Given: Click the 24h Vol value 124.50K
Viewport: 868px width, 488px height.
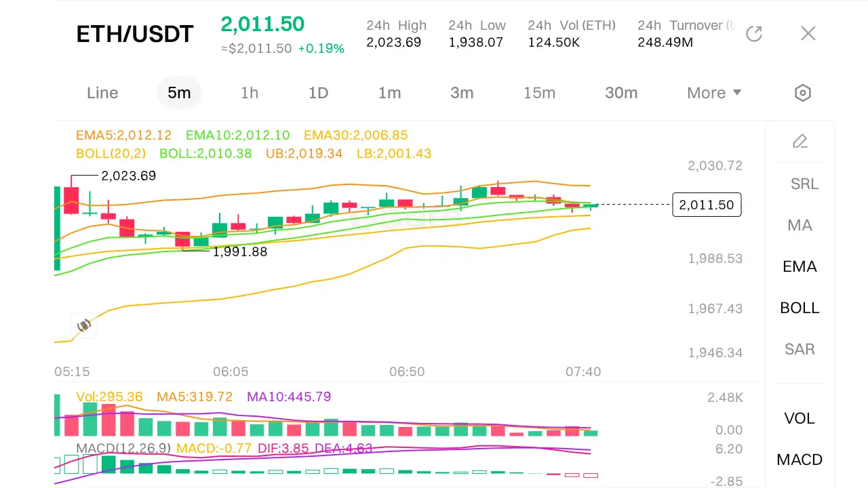Looking at the screenshot, I should click(554, 42).
